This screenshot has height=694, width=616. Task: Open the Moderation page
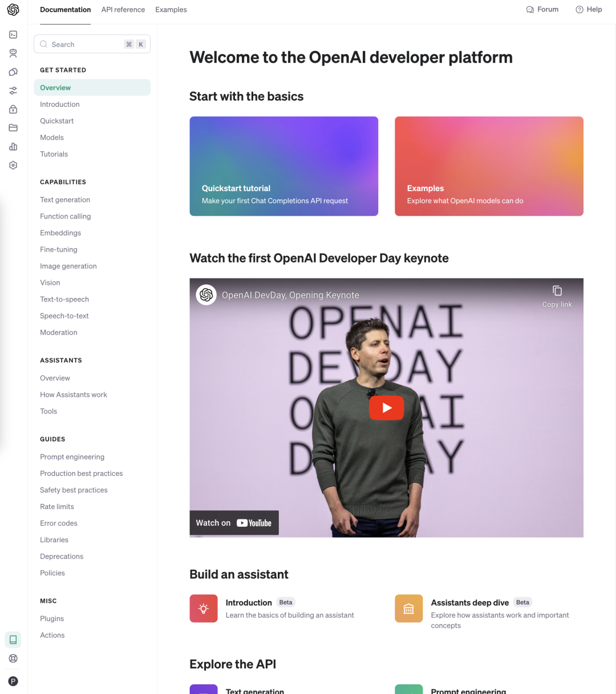coord(59,332)
